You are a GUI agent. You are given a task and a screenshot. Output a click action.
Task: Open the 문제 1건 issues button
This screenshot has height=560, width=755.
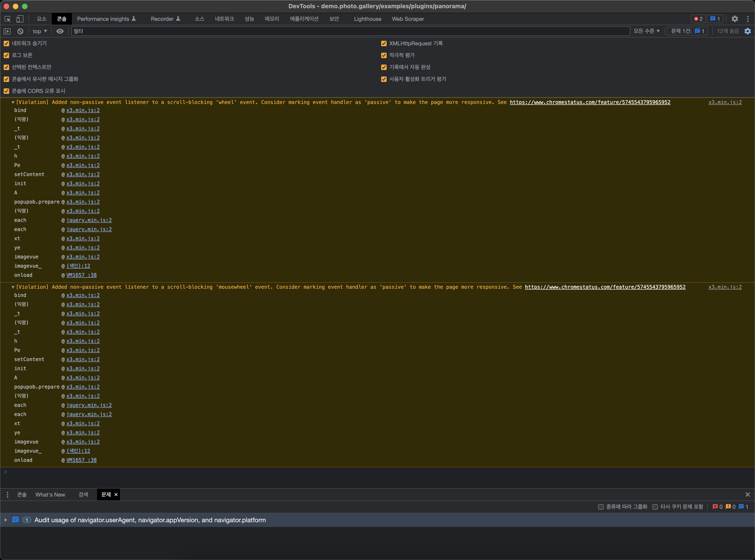coord(687,31)
